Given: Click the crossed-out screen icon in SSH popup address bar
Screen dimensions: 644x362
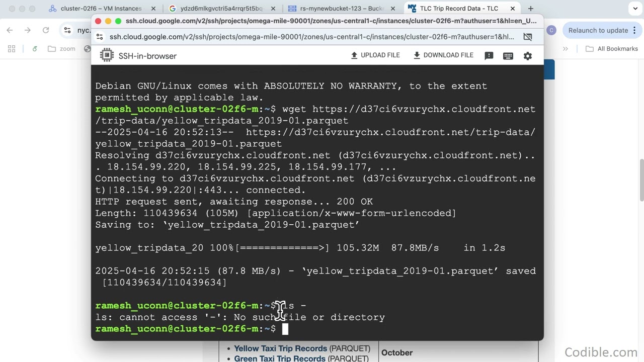Looking at the screenshot, I should click(528, 37).
